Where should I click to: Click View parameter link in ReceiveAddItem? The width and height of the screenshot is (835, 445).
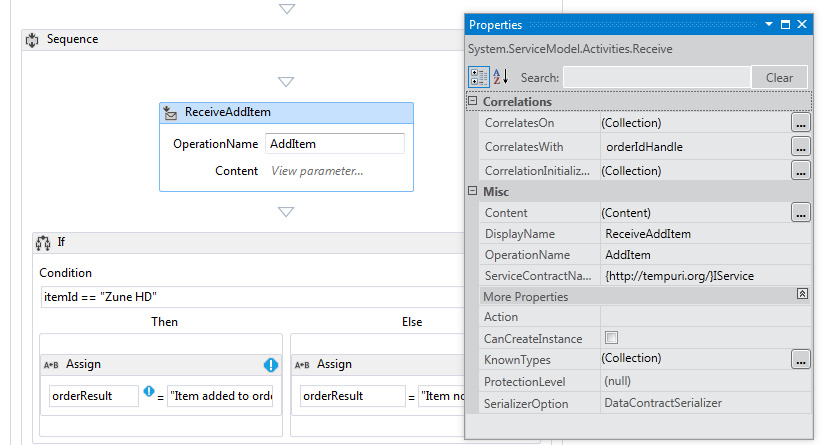point(317,171)
